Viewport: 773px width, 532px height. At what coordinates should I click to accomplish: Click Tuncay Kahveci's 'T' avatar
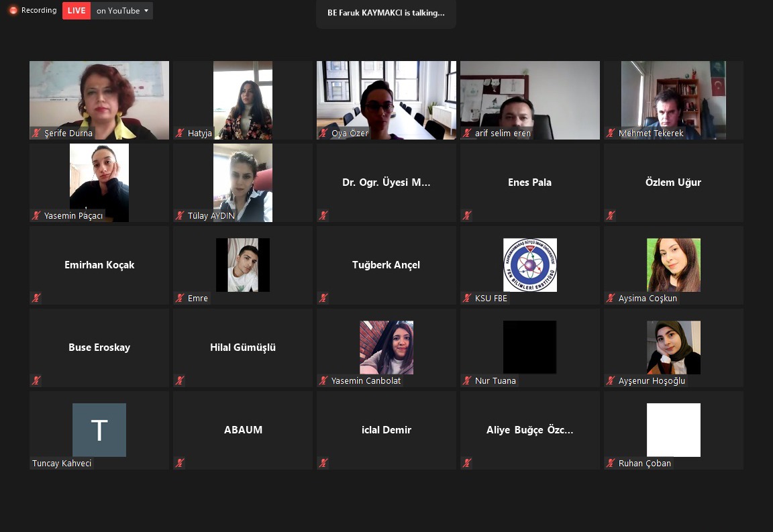click(x=99, y=430)
